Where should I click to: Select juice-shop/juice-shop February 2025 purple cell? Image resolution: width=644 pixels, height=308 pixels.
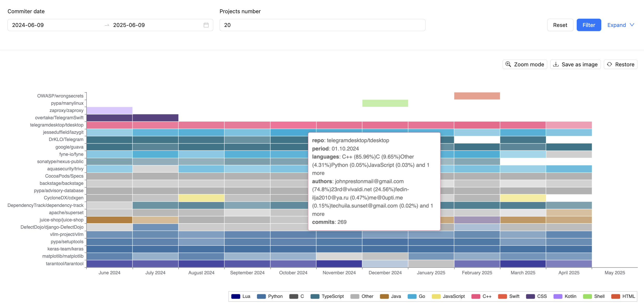coord(477,220)
